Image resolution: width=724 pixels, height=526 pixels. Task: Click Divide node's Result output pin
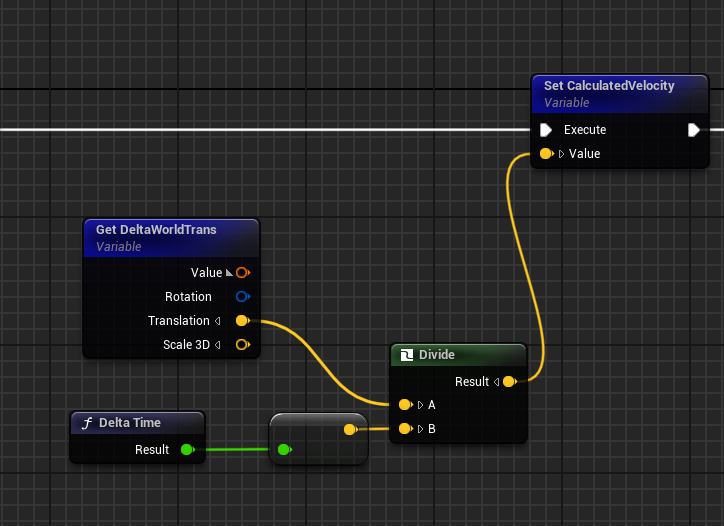coord(510,381)
